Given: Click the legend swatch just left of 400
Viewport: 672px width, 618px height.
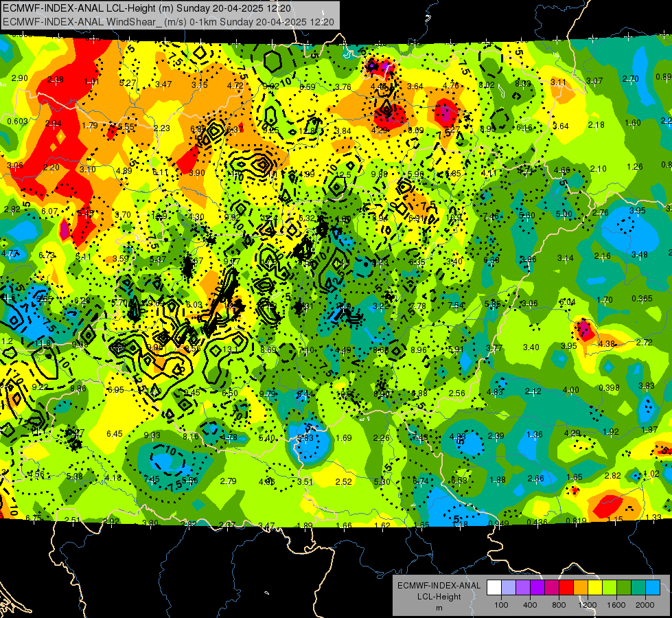Looking at the screenshot, I should pos(523,588).
